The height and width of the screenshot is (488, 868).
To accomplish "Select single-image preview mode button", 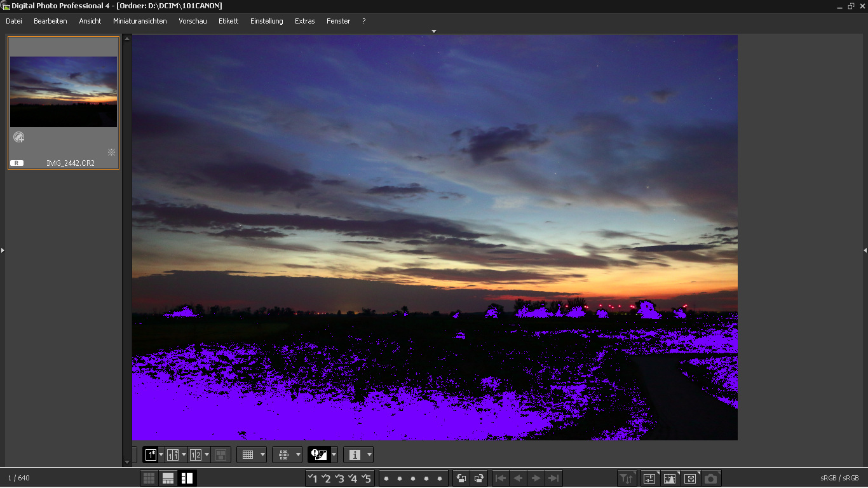I will [151, 455].
